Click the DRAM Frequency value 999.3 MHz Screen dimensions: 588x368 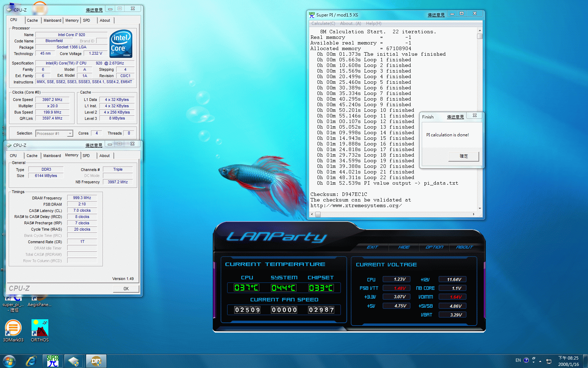click(x=82, y=198)
